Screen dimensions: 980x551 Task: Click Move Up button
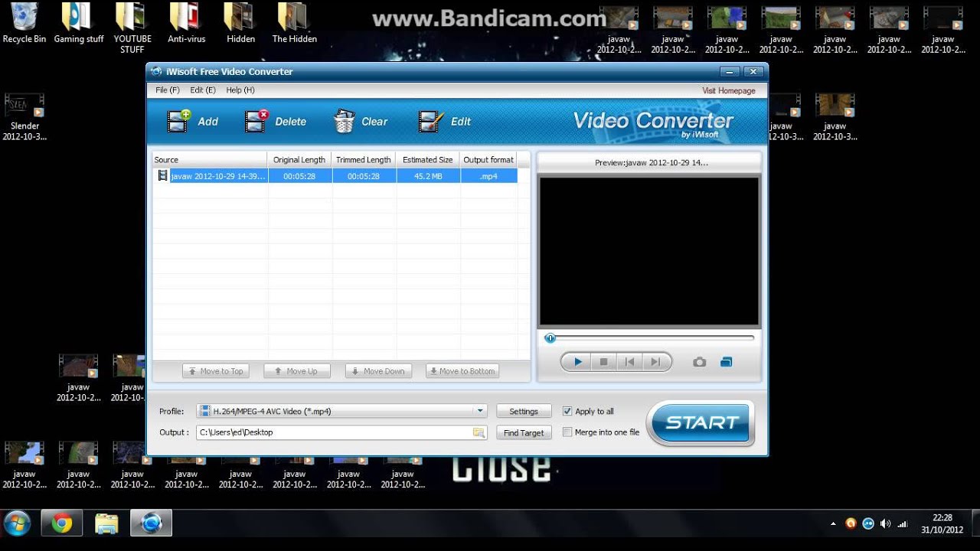[x=297, y=371]
